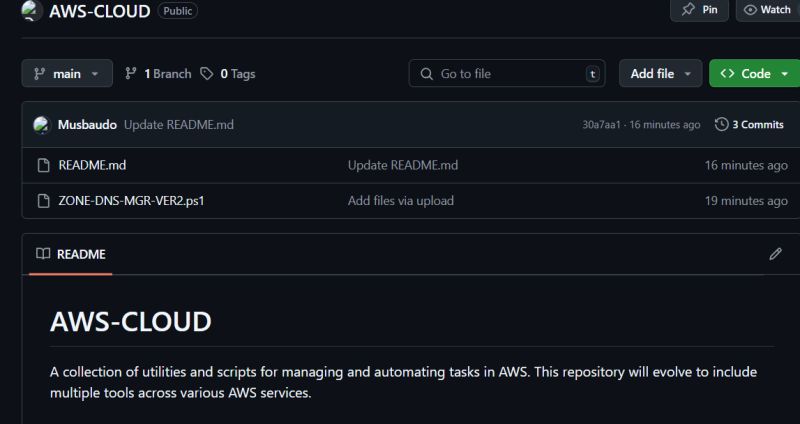This screenshot has height=424, width=800.
Task: Click the file icon next to README.md
Action: pos(44,165)
